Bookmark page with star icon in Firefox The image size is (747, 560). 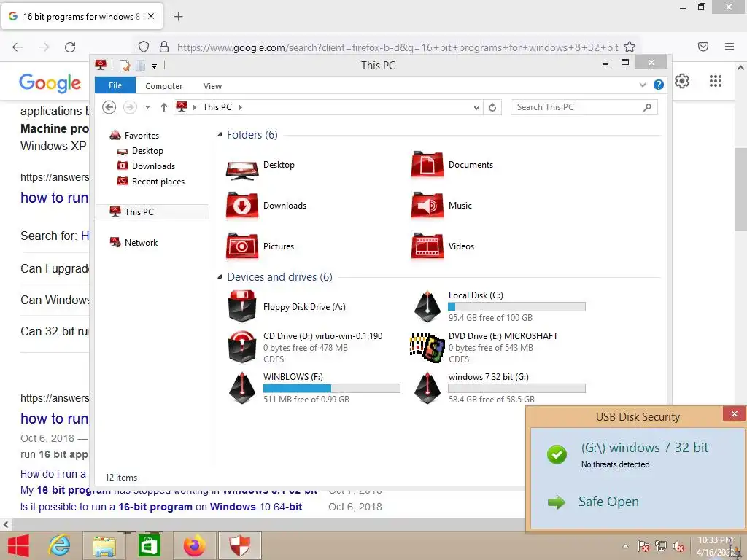(x=630, y=47)
